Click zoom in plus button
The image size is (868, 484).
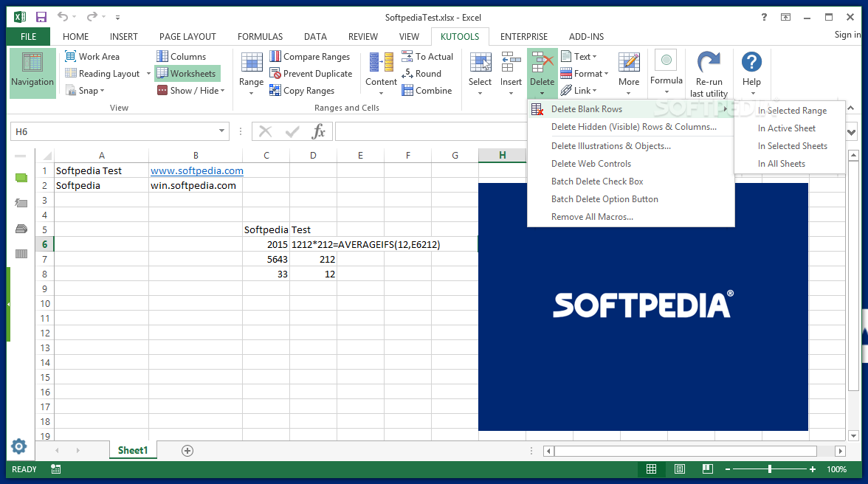(813, 469)
